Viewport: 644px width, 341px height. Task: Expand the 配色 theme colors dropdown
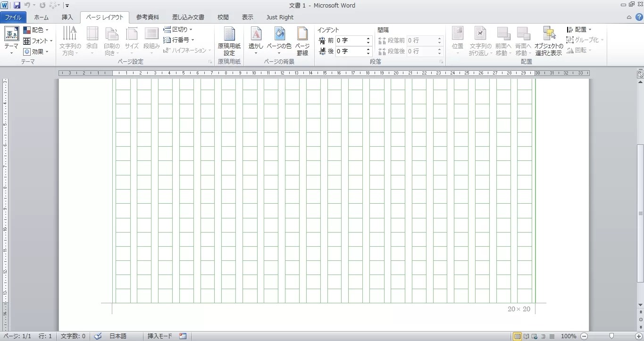tap(36, 30)
